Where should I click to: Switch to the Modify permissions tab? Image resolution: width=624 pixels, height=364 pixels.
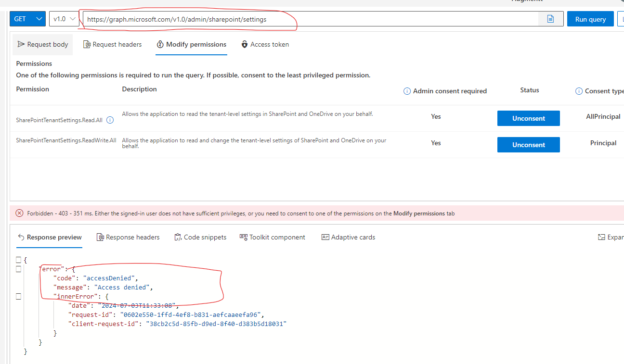191,44
